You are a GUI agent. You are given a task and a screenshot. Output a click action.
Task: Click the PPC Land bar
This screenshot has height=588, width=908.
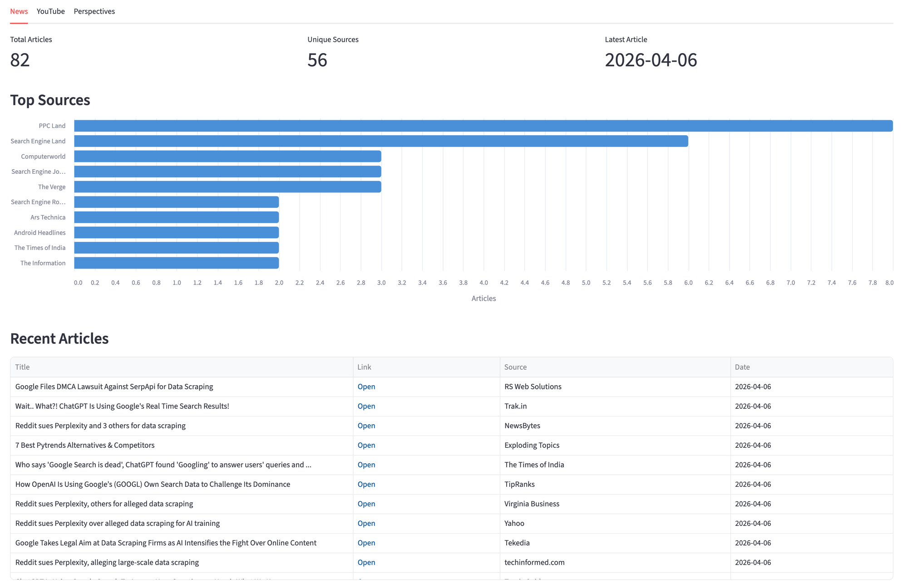483,126
